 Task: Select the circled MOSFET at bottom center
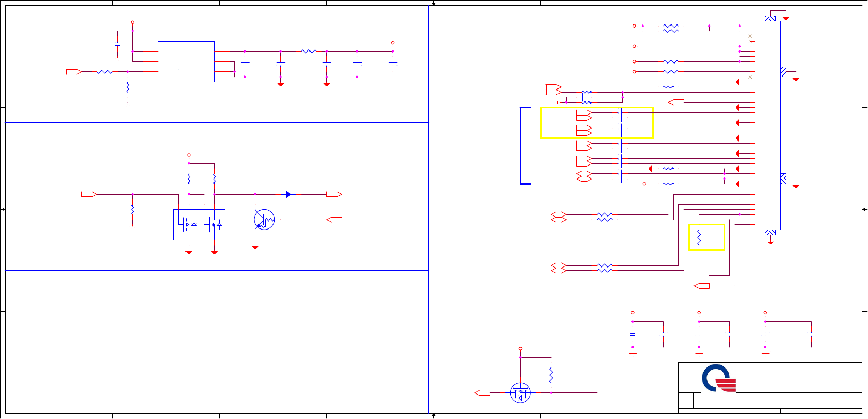point(520,393)
